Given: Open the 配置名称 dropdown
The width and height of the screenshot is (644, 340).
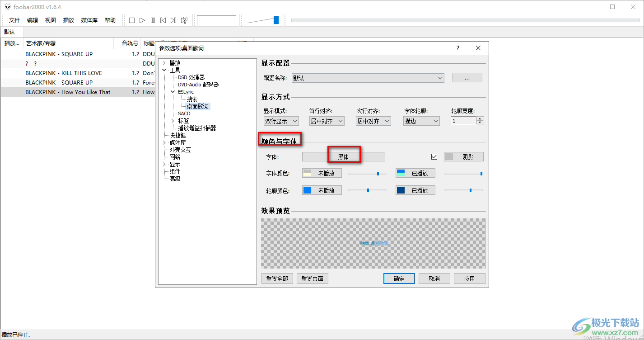Looking at the screenshot, I should pyautogui.click(x=368, y=78).
